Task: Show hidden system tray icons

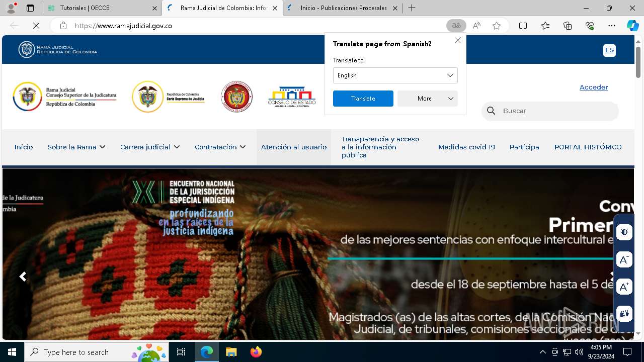Action: [542, 352]
